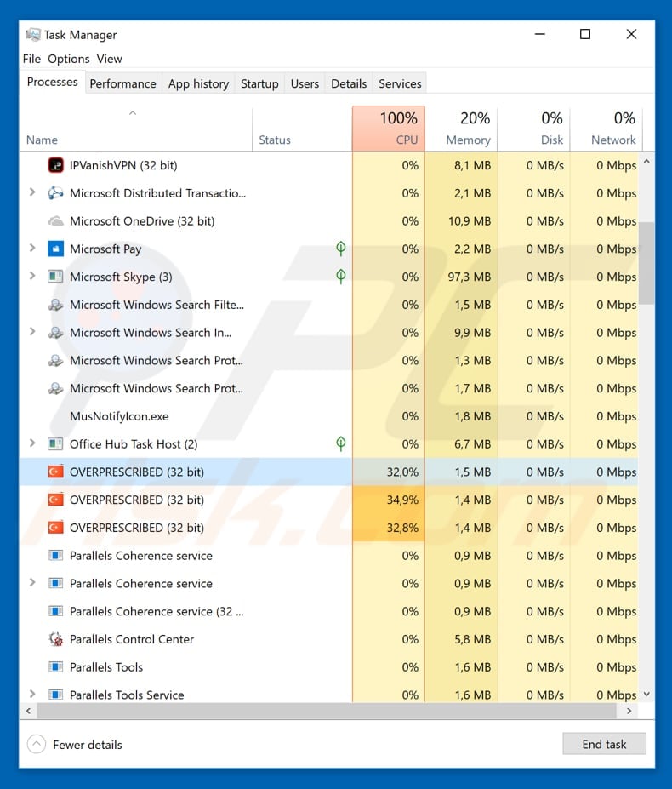Image resolution: width=672 pixels, height=789 pixels.
Task: Click the 97,3 MB memory value for Skype
Action: pyautogui.click(x=469, y=277)
